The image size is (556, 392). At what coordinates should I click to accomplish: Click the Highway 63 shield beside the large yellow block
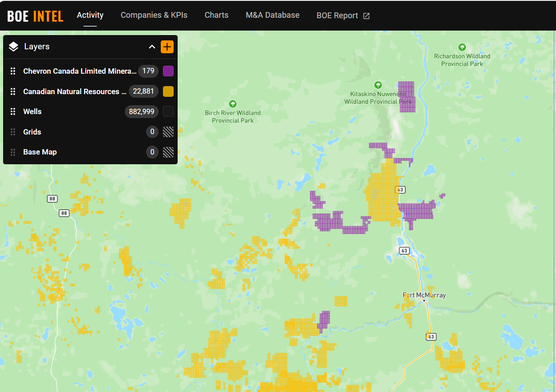point(401,190)
